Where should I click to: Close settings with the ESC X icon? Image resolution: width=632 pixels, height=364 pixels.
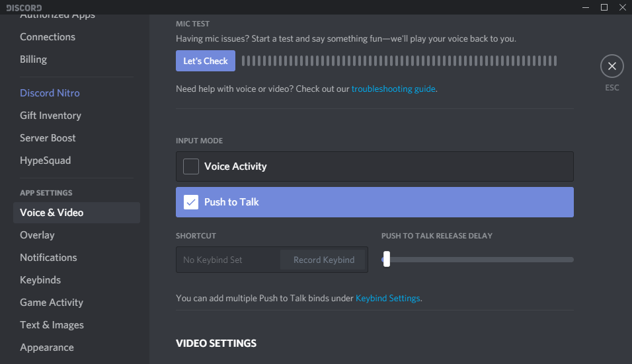pos(612,66)
